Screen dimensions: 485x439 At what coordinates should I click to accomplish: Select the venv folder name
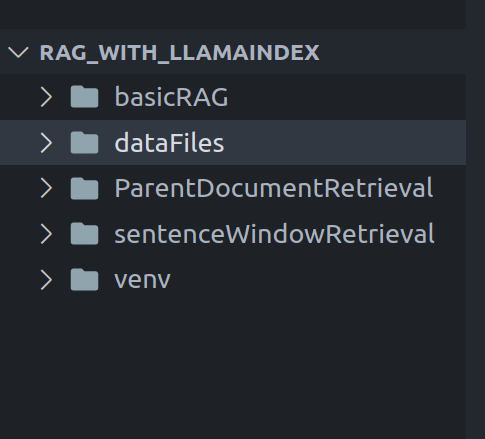click(x=142, y=280)
